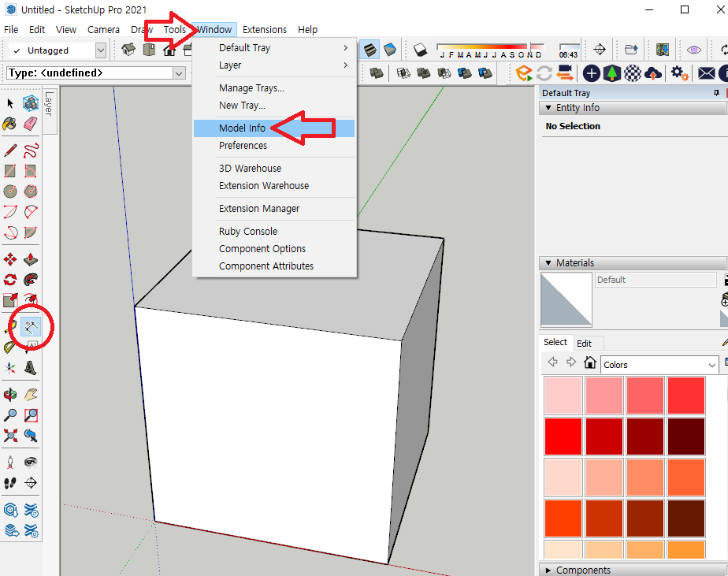
Task: Pick the Paint Bucket tool
Action: (10, 124)
